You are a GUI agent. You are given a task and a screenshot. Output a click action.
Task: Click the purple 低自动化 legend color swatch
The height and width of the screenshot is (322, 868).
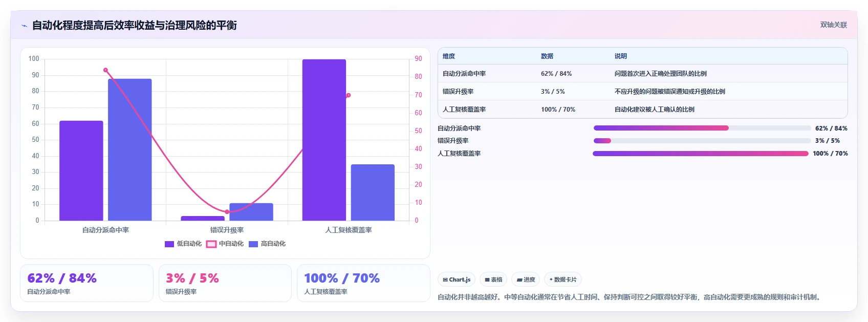pos(169,244)
